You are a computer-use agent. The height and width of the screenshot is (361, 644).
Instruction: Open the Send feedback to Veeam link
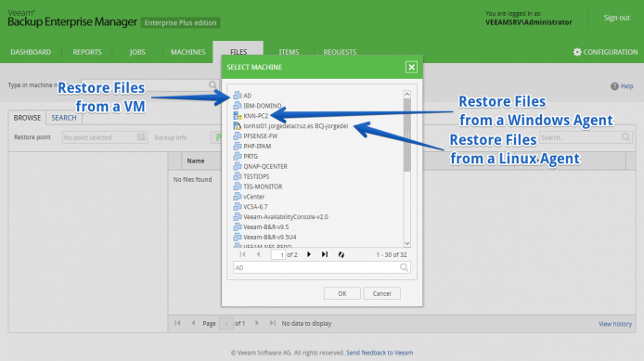coord(380,353)
